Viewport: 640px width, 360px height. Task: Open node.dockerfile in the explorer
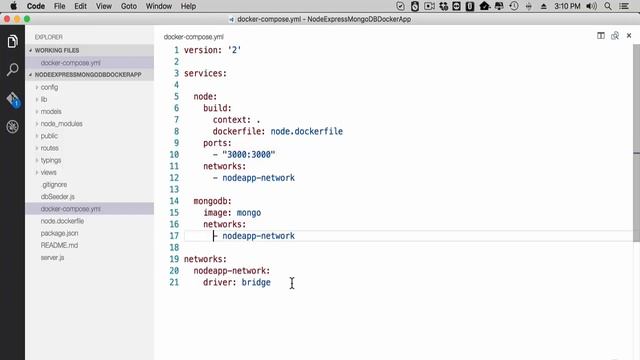tap(90, 221)
